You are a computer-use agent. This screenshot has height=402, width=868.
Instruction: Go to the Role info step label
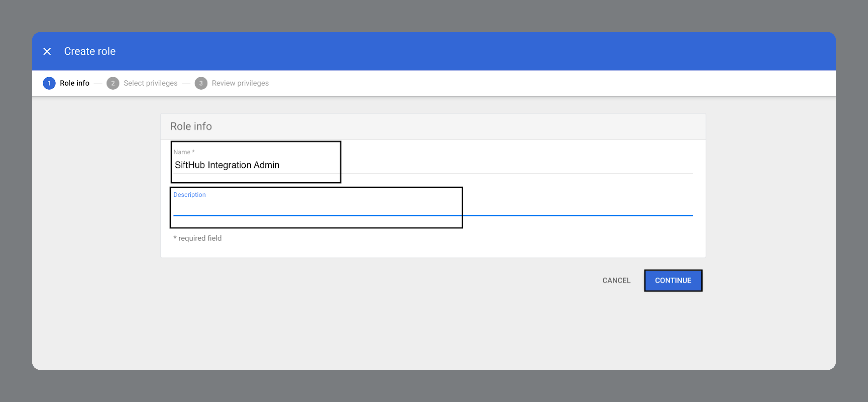click(74, 83)
